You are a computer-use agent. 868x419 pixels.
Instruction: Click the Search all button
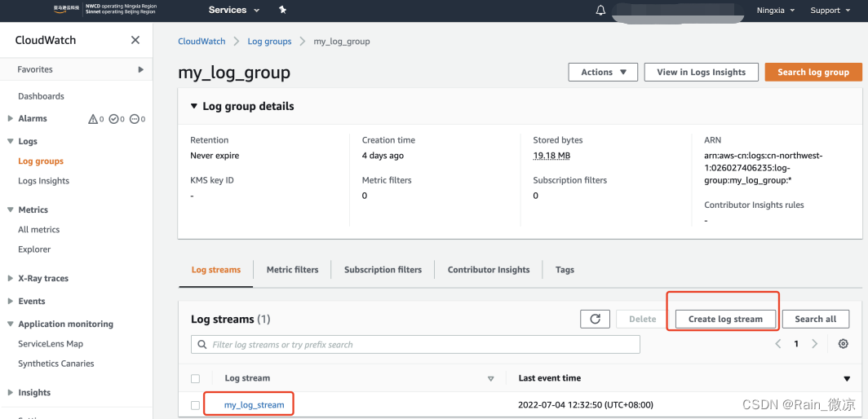click(x=816, y=319)
